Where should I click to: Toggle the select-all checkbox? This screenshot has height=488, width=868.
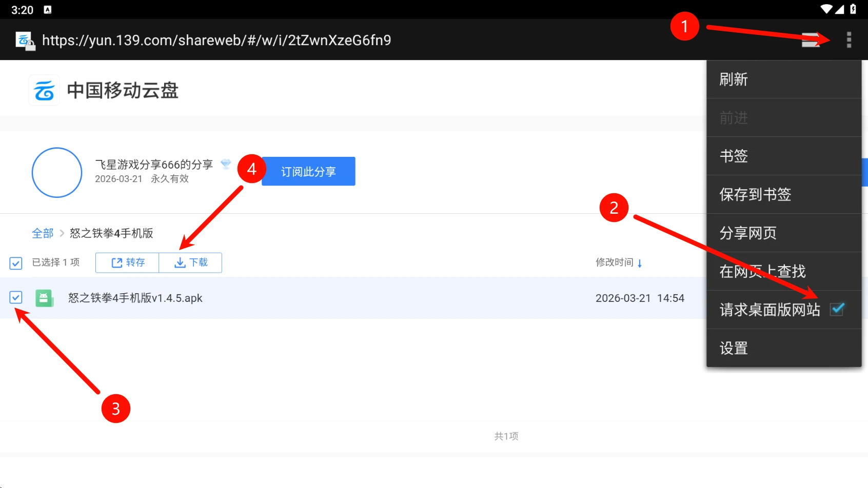coord(16,263)
